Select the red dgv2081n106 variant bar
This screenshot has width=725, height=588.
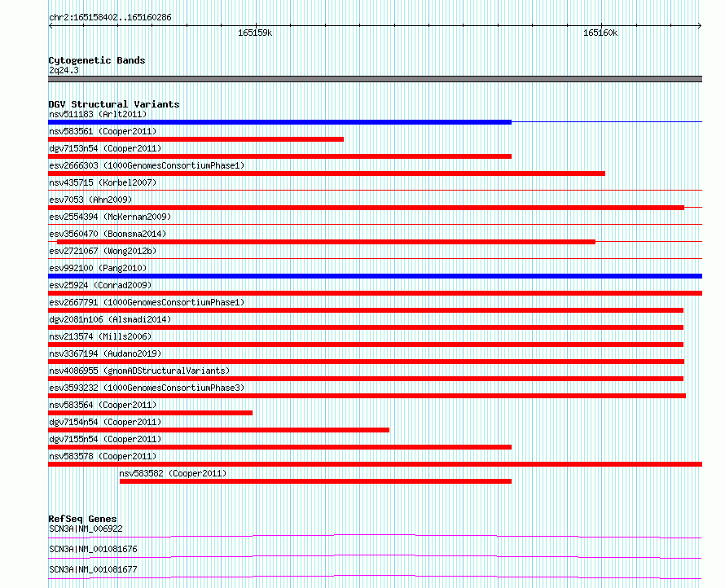coord(366,327)
